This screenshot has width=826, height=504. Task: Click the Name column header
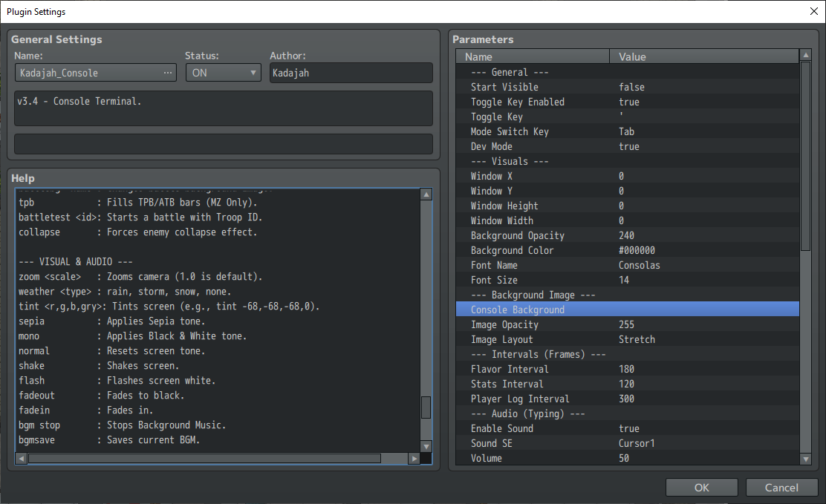click(533, 56)
